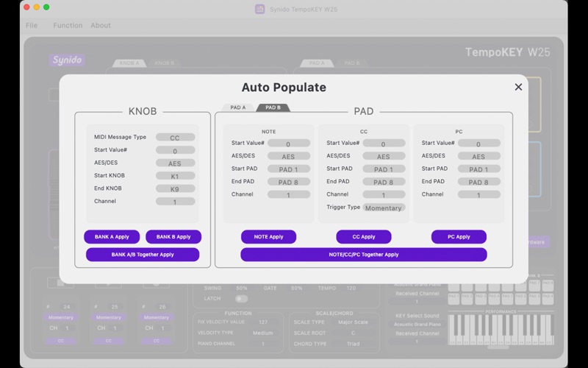
Task: Open the KNOB MIDI Message Type dropdown
Action: pyautogui.click(x=175, y=138)
